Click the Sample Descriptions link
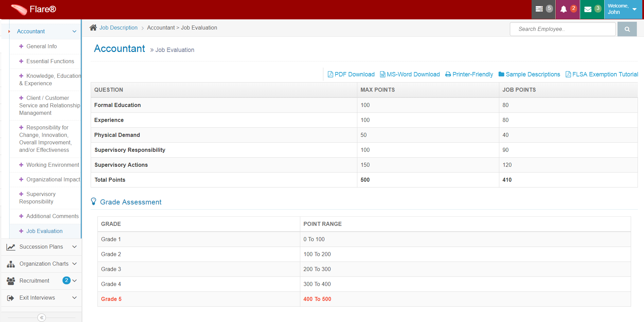644x322 pixels. tap(533, 74)
